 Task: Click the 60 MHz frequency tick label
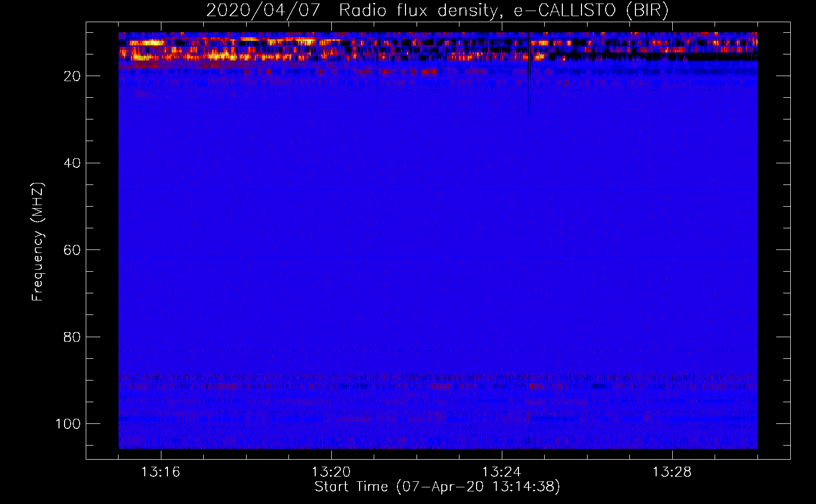72,250
